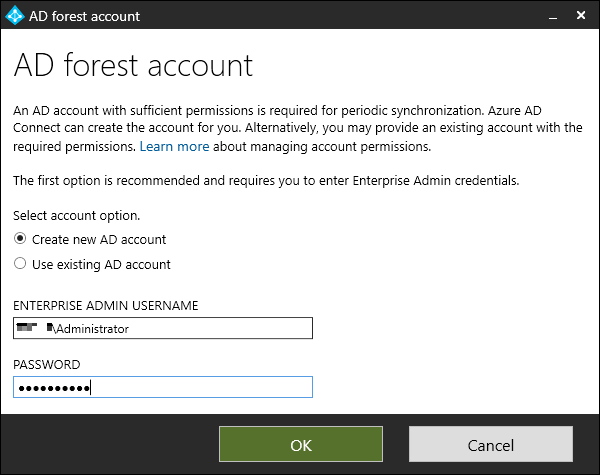Viewport: 600px width, 475px height.
Task: Click the large AD forest account heading
Action: 133,66
